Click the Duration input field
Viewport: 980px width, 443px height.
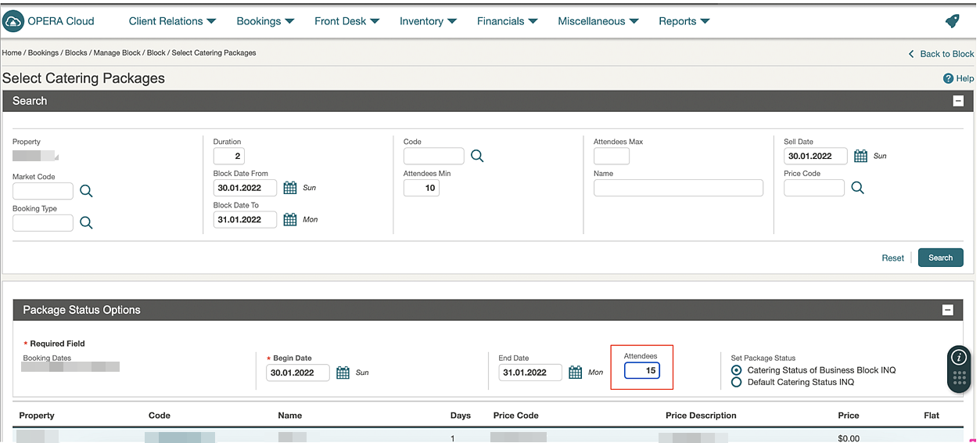pyautogui.click(x=228, y=156)
